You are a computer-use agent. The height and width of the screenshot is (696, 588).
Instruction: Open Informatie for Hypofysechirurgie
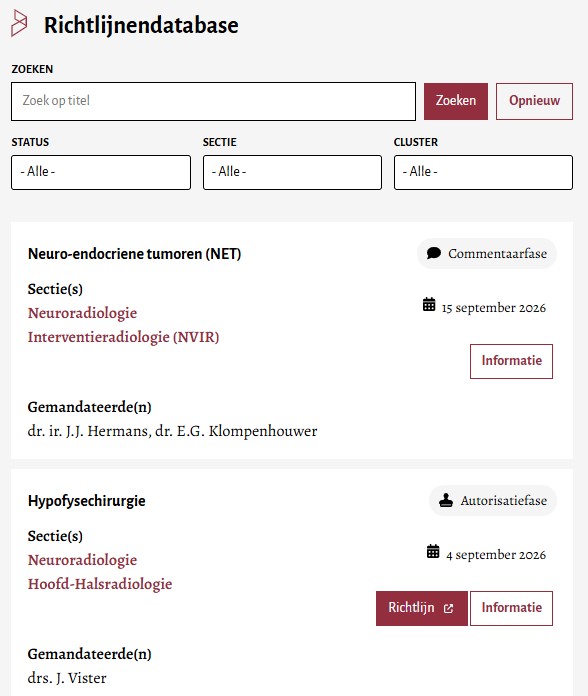pyautogui.click(x=511, y=608)
